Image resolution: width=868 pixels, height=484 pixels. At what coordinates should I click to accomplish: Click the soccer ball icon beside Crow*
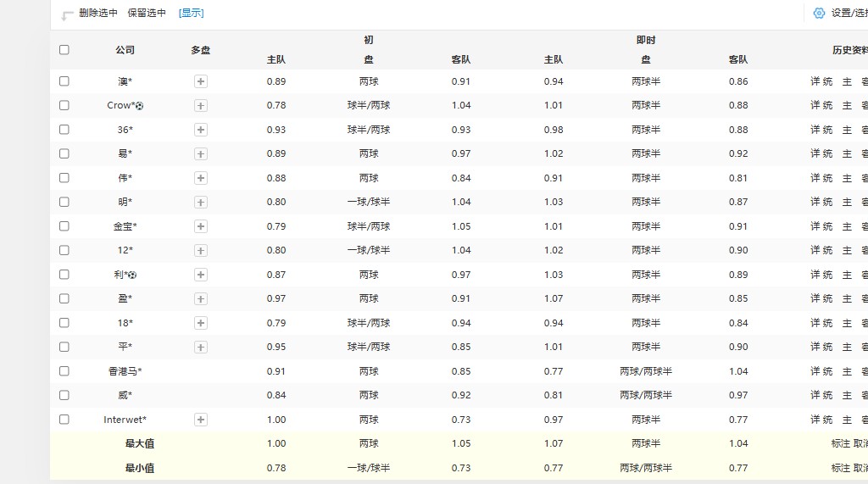(x=140, y=106)
